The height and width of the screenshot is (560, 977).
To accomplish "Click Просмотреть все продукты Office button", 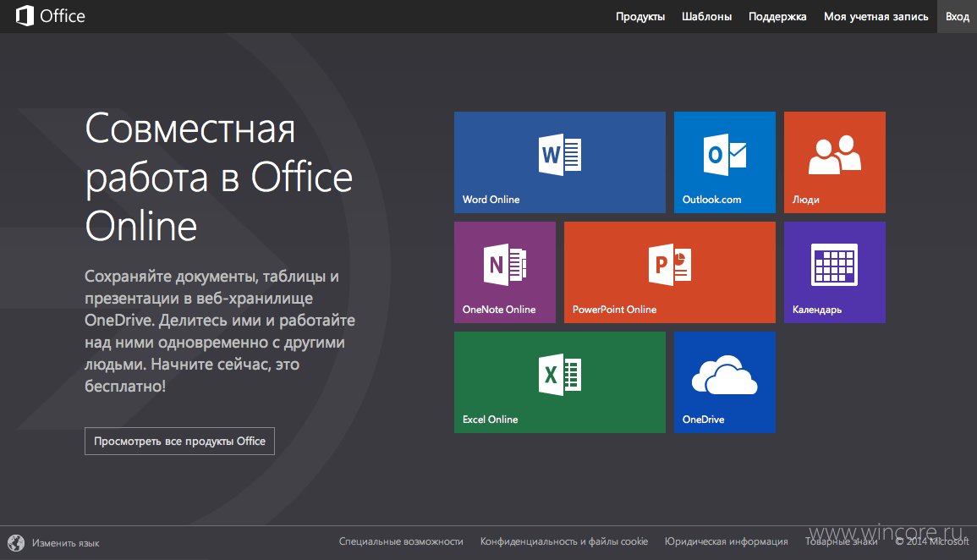I will 179,441.
